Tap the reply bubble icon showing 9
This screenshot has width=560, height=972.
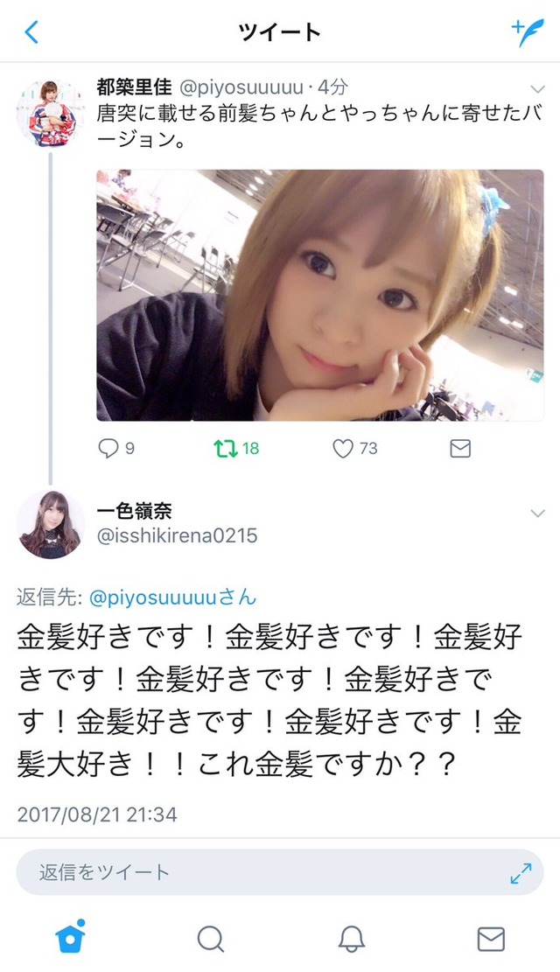(108, 448)
